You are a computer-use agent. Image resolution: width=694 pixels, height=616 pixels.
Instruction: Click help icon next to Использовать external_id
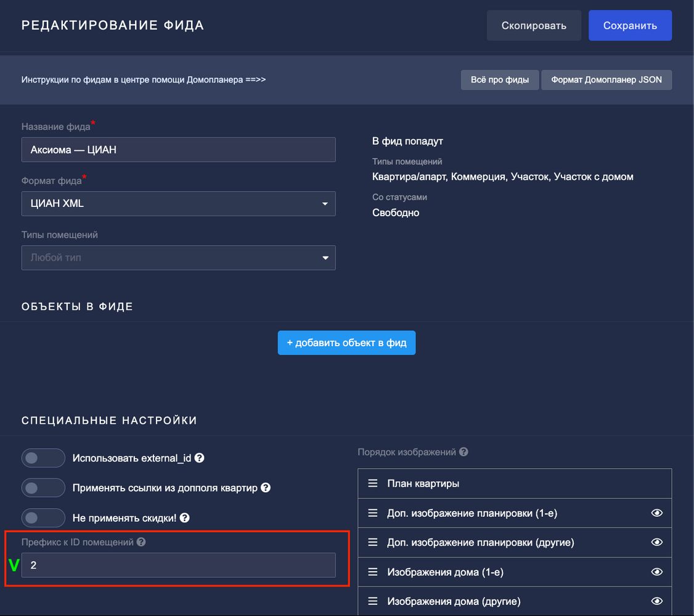pyautogui.click(x=199, y=458)
